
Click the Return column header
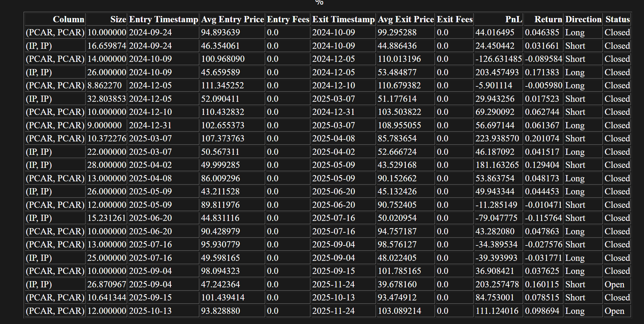click(x=548, y=19)
